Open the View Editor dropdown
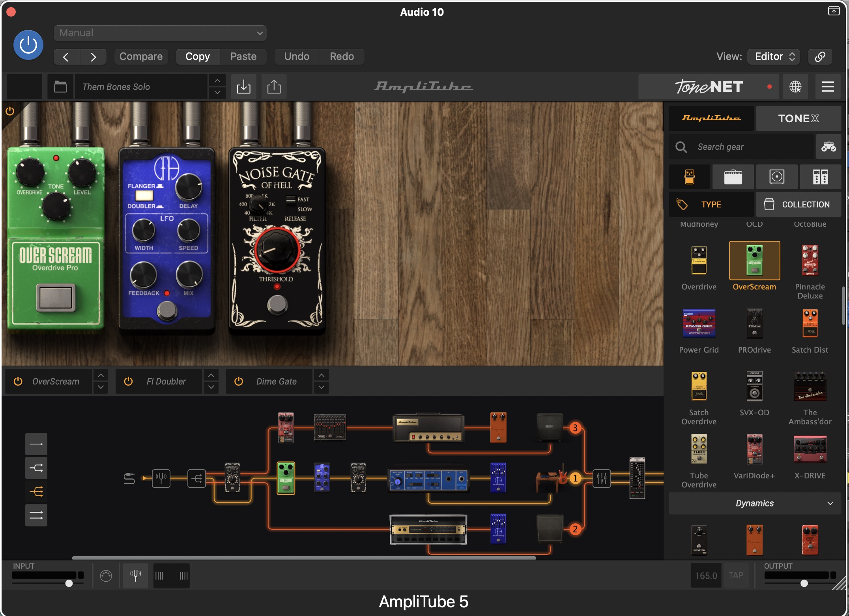This screenshot has width=849, height=616. pyautogui.click(x=774, y=56)
